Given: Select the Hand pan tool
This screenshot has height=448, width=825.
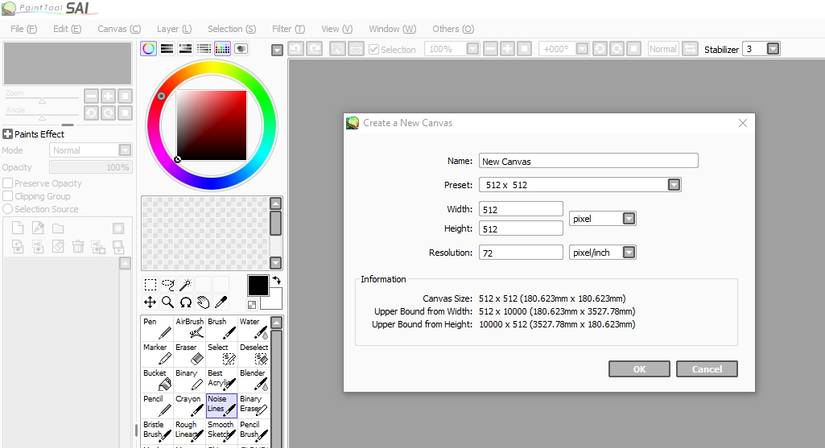Looking at the screenshot, I should [203, 302].
